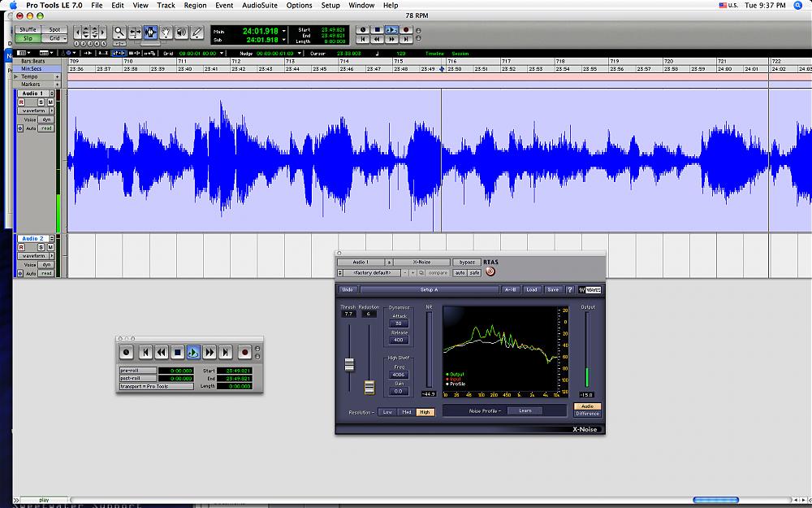Open the File menu
This screenshot has width=812, height=508.
[97, 5]
